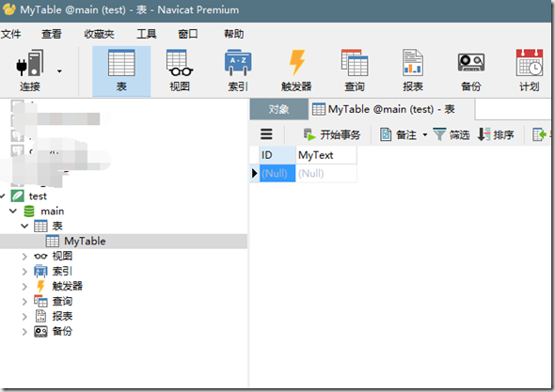Expand the 视图 views tree node
Screen dimensions: 555x392
tap(24, 256)
